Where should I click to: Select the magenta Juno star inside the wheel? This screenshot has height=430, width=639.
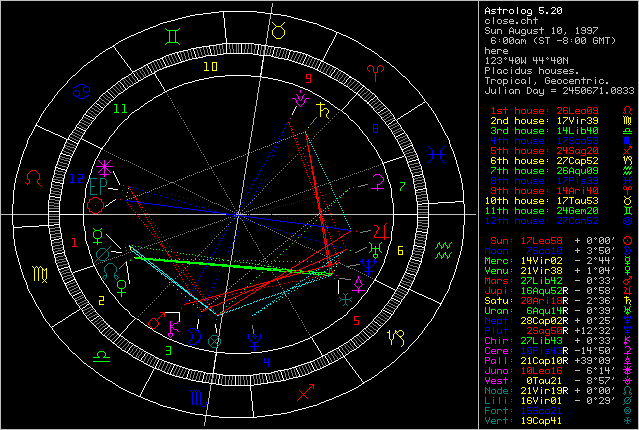105,168
